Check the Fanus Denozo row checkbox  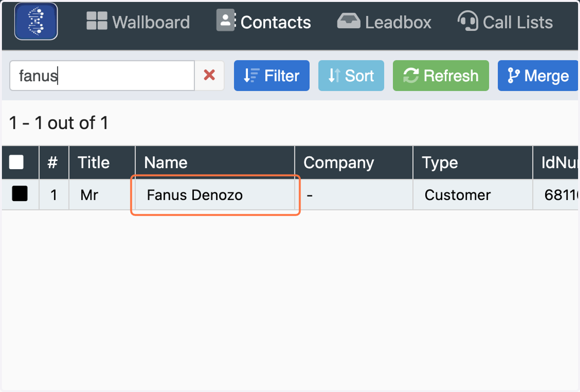pos(19,194)
